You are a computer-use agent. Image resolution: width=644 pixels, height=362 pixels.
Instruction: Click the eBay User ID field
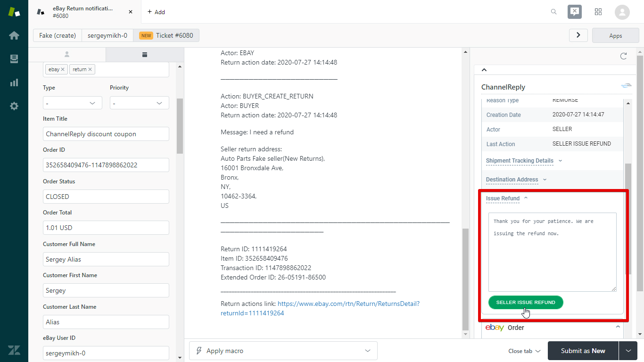pos(106,353)
